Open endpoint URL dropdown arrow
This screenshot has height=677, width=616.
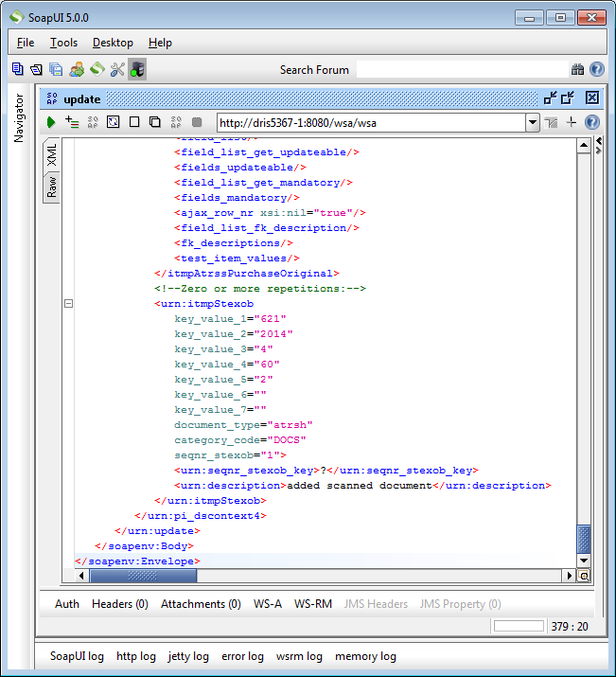pyautogui.click(x=533, y=123)
